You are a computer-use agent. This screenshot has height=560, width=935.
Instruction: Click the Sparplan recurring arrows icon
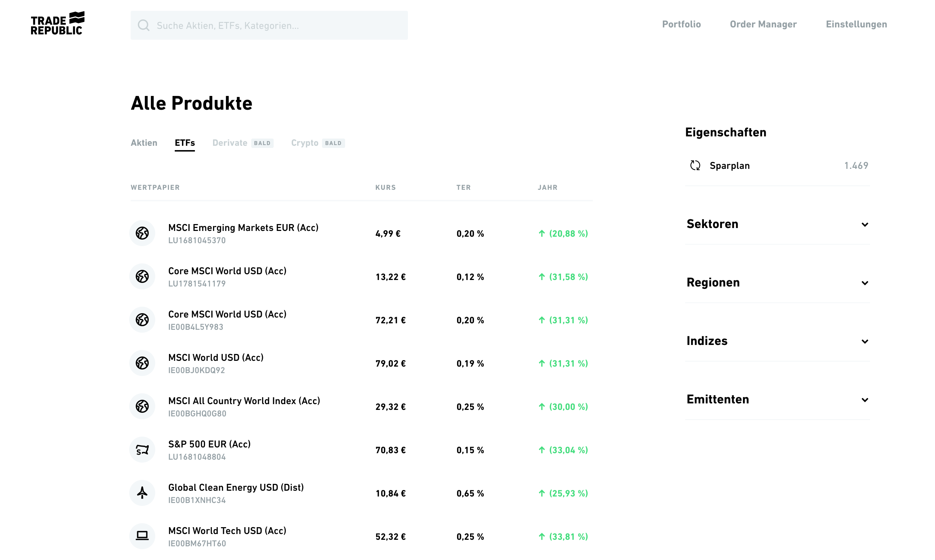tap(695, 166)
